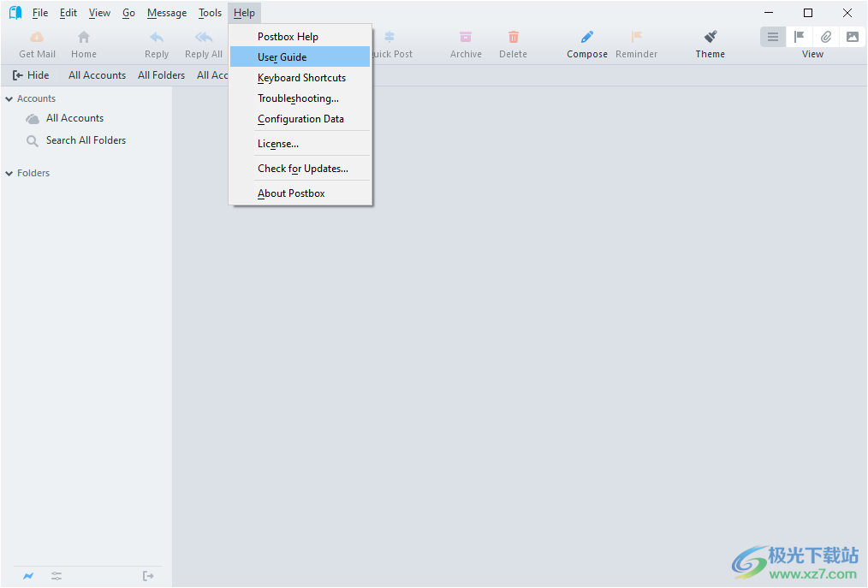Image resolution: width=868 pixels, height=588 pixels.
Task: Select the All Accounts focus bar button
Action: 97,75
